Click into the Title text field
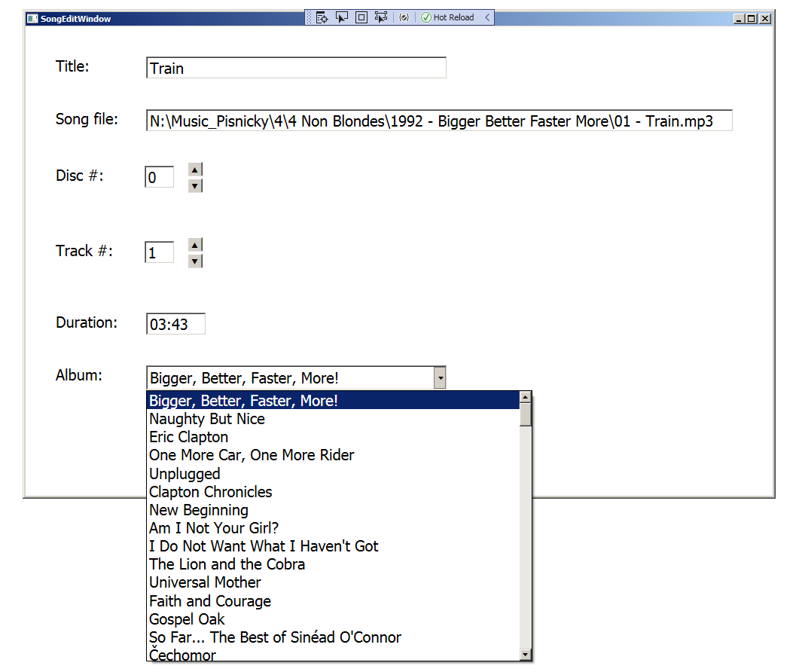799x672 pixels. tap(296, 68)
